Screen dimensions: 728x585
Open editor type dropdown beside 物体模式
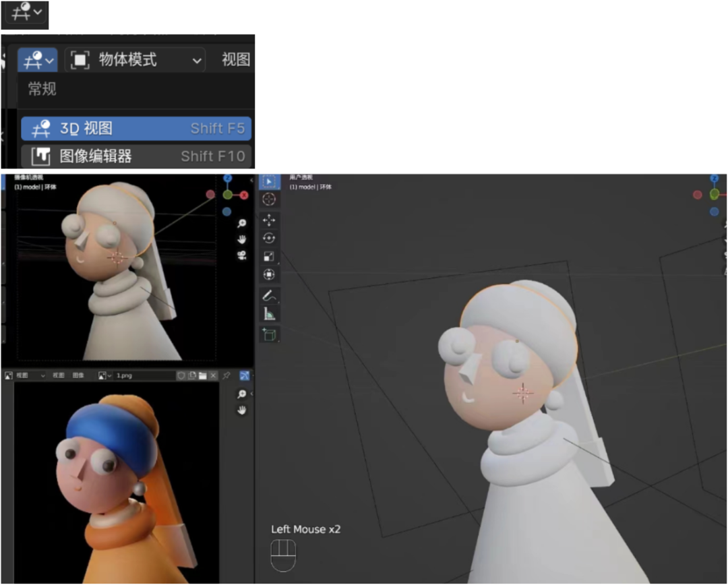tap(38, 60)
